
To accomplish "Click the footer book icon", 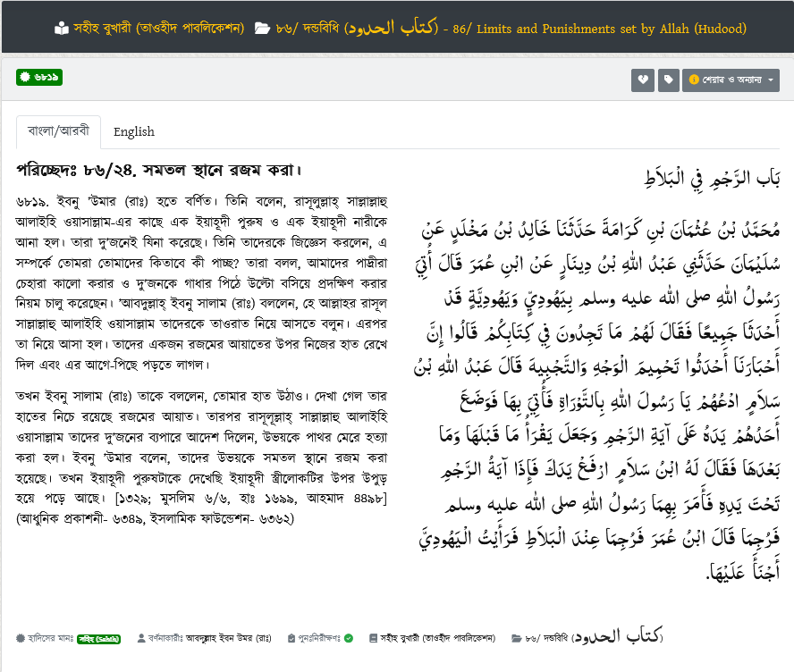I will point(373,638).
